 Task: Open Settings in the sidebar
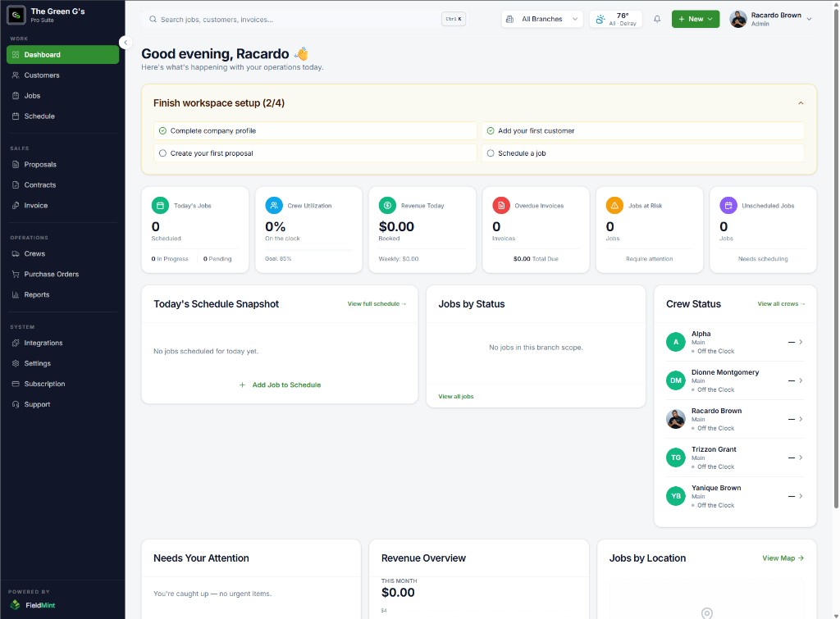[x=62, y=363]
